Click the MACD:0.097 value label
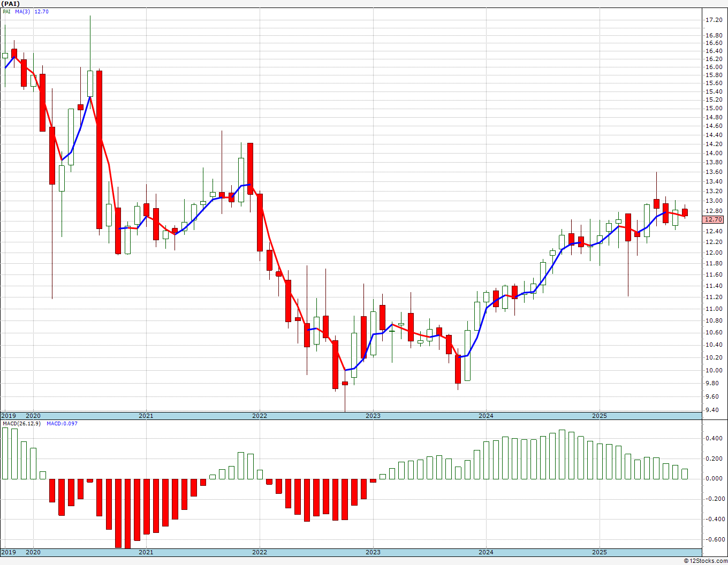Screen dimensions: 728x565 click(62, 424)
